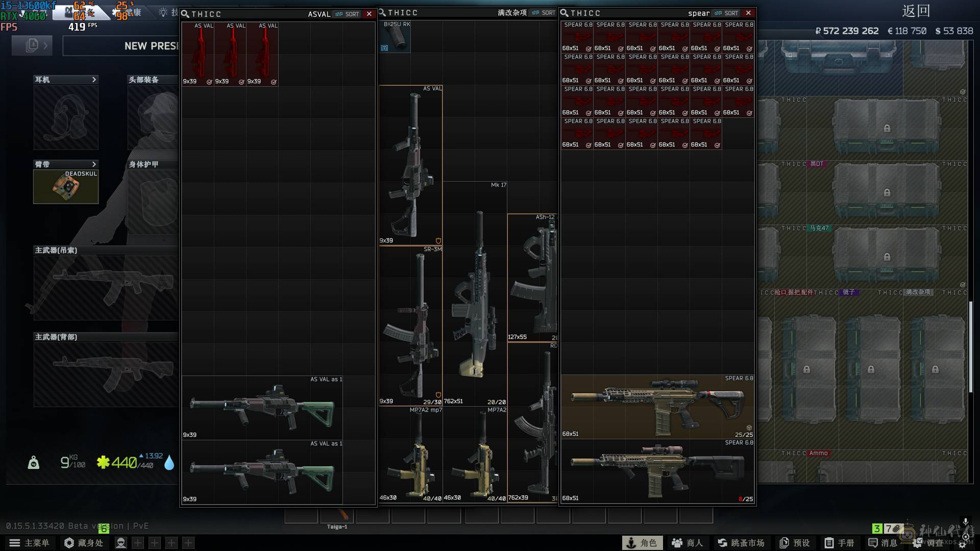Image resolution: width=980 pixels, height=551 pixels.
Task: Expand the 耳机 headset slot options
Action: coord(94,80)
